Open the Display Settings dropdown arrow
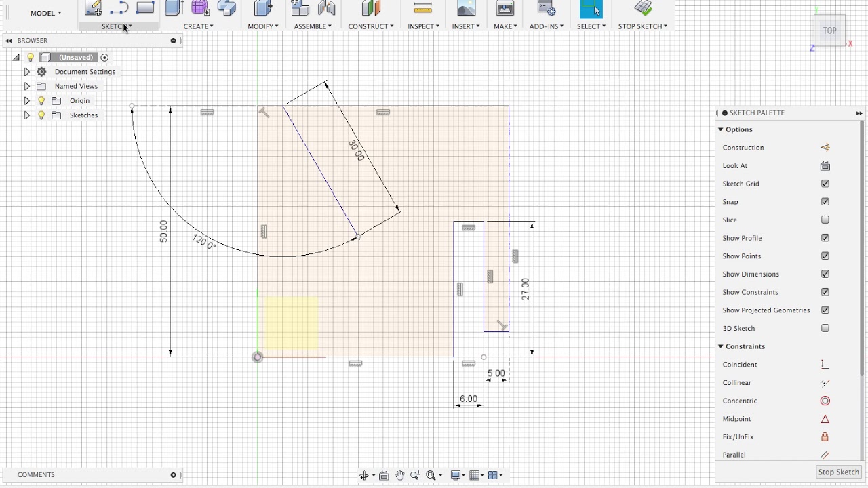This screenshot has height=488, width=868. coord(465,476)
